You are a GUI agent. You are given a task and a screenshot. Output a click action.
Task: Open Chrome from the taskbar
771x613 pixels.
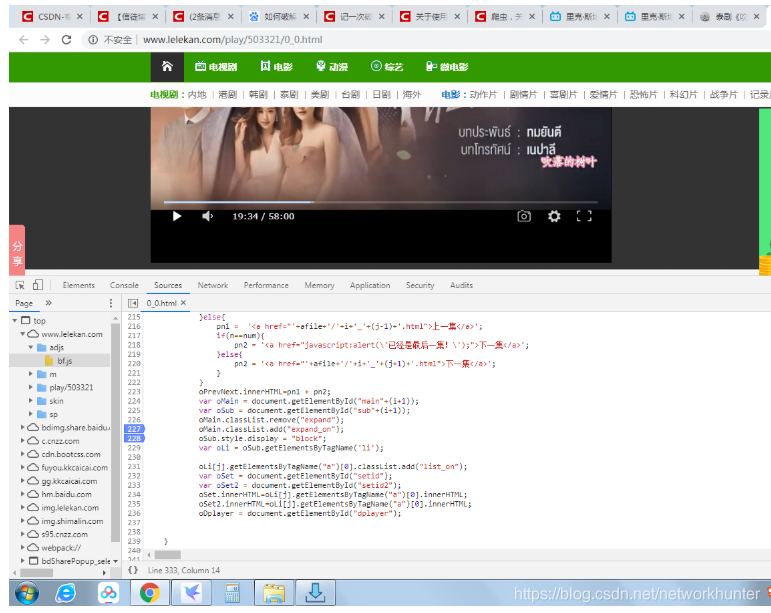point(149,593)
